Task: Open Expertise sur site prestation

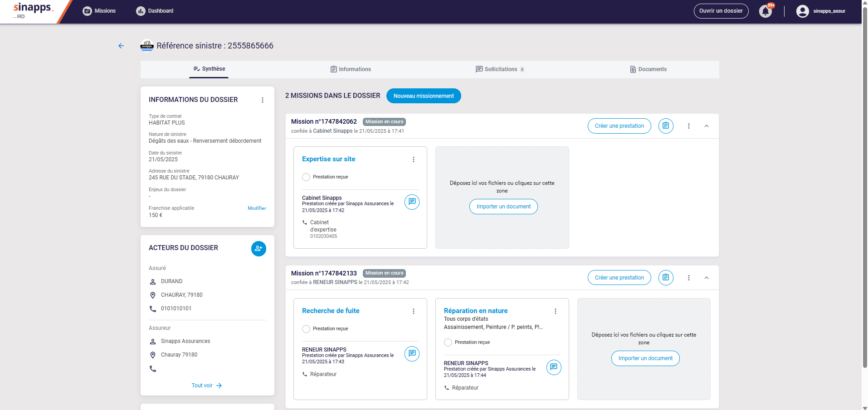Action: click(x=329, y=159)
